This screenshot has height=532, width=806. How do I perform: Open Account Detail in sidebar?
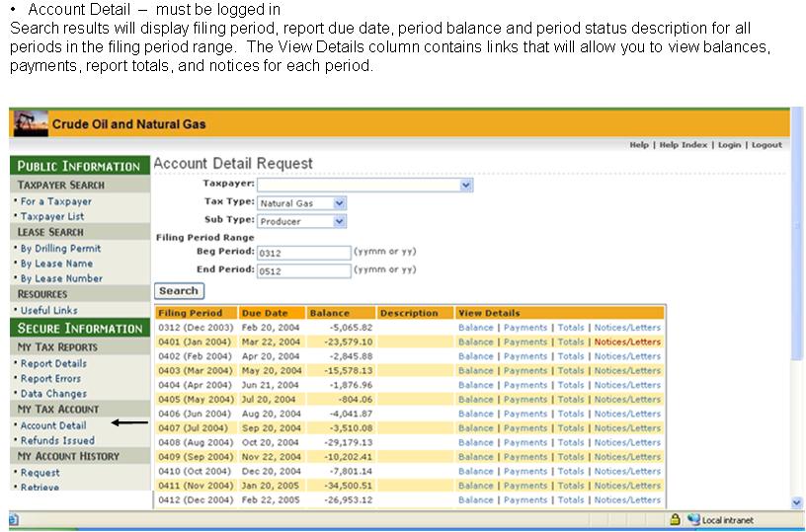[x=53, y=425]
